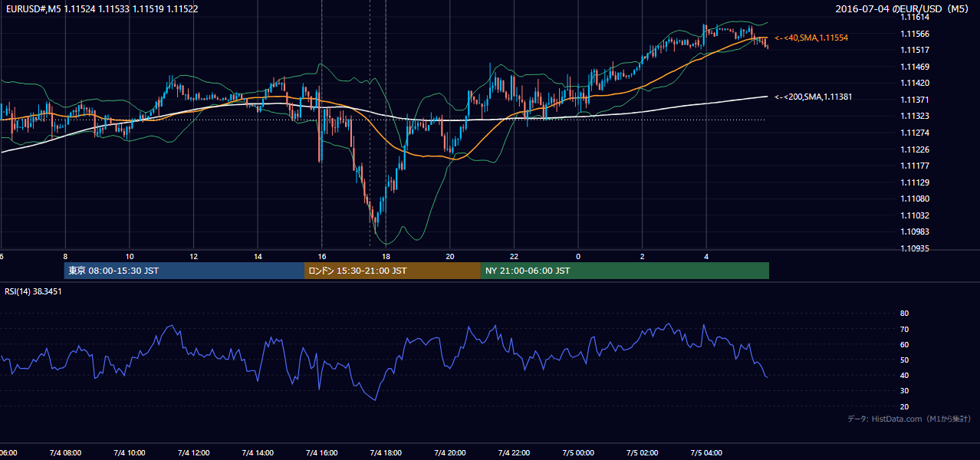This screenshot has height=460, width=980.
Task: Click price axis value 1.11129
Action: click(915, 182)
